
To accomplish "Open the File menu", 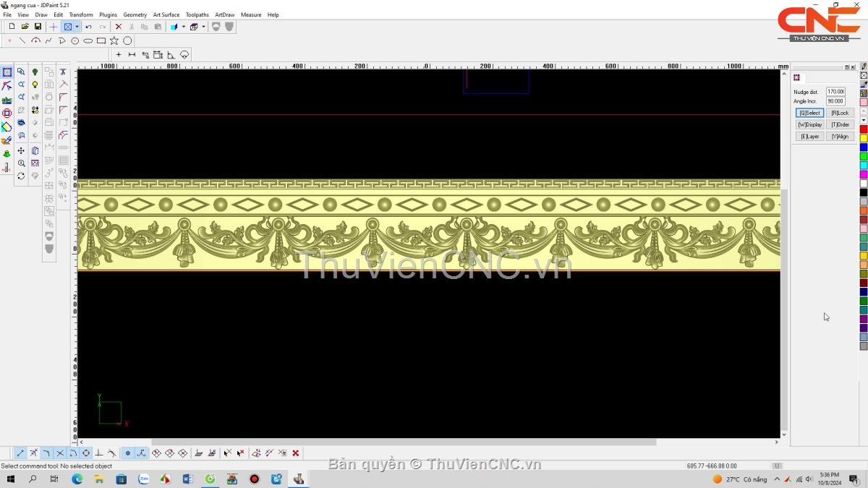I will (x=7, y=14).
